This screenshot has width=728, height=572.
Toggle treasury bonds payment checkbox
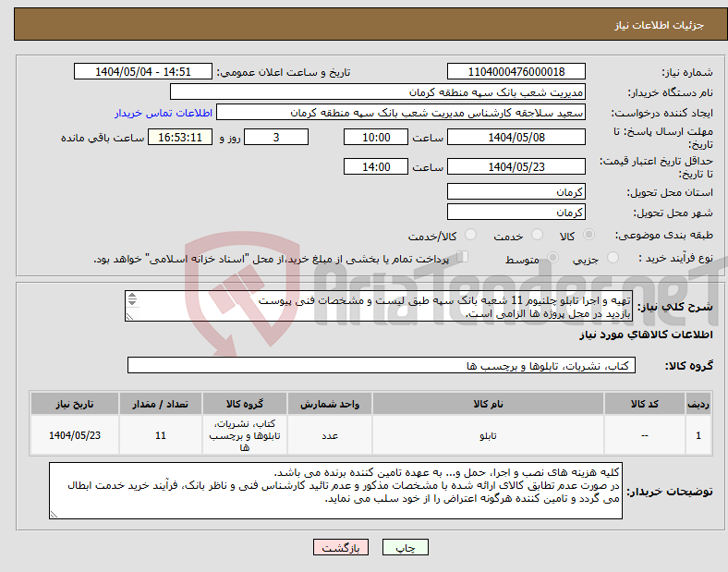[x=463, y=257]
